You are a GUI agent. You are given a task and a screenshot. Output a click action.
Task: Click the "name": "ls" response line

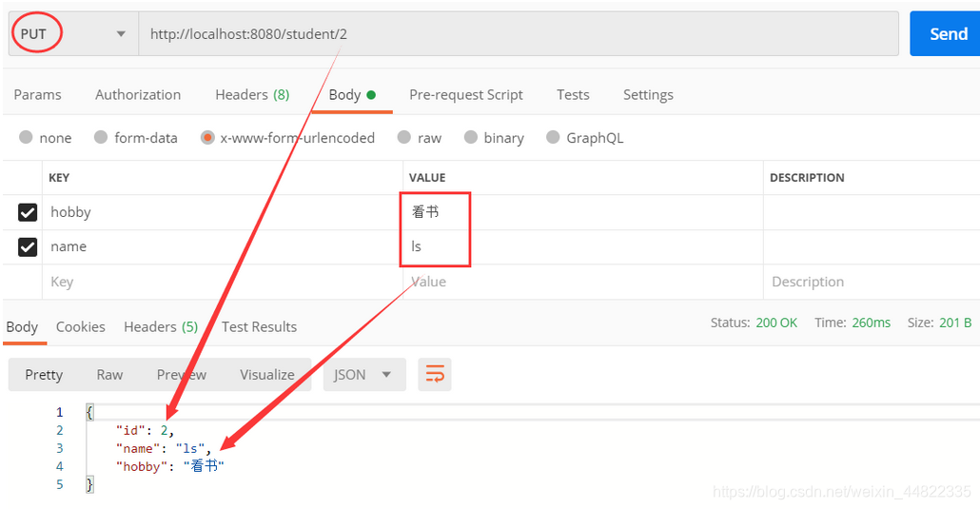[164, 448]
